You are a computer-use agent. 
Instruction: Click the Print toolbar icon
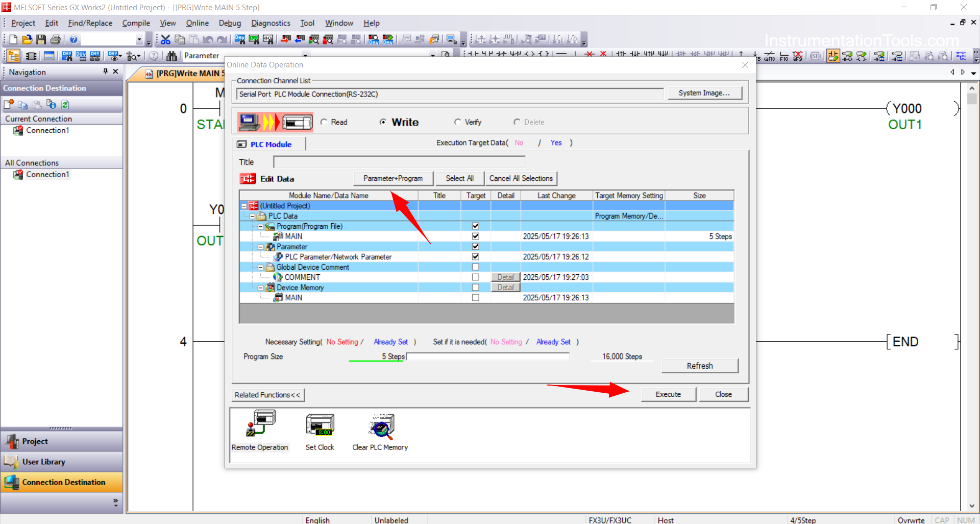pos(55,39)
